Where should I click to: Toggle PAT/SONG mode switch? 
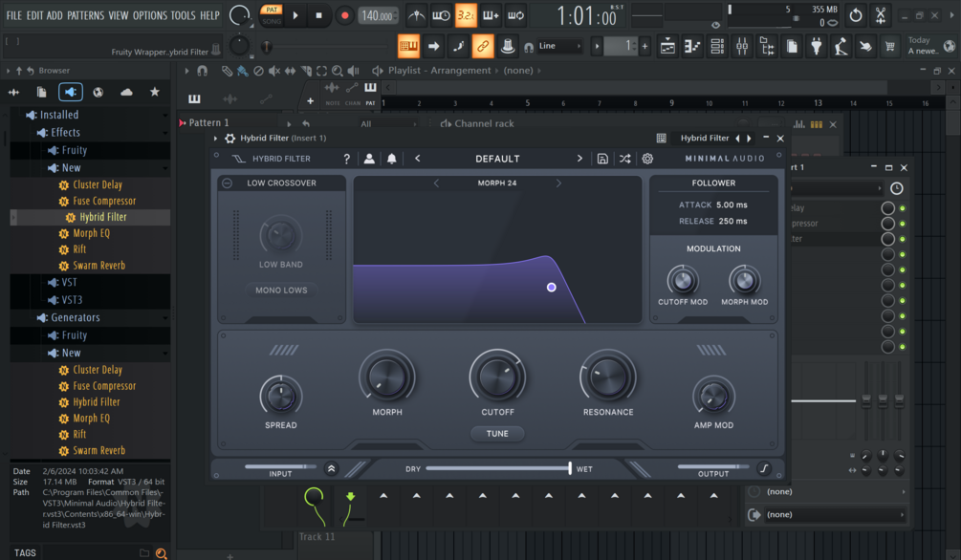272,14
